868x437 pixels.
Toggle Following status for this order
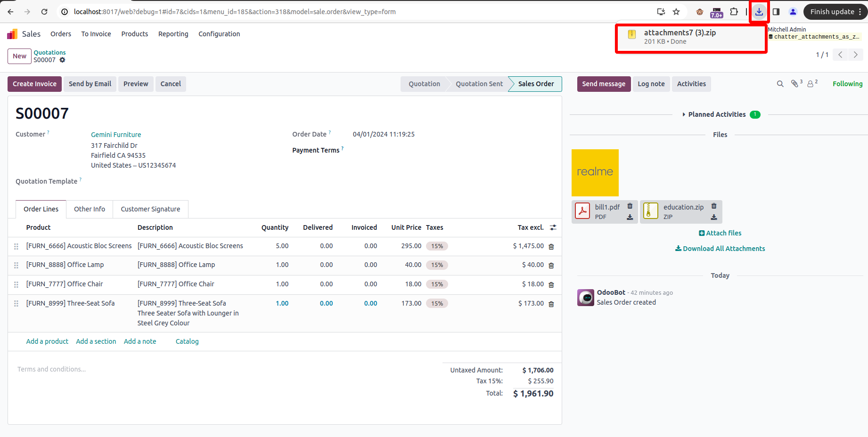[x=847, y=84]
